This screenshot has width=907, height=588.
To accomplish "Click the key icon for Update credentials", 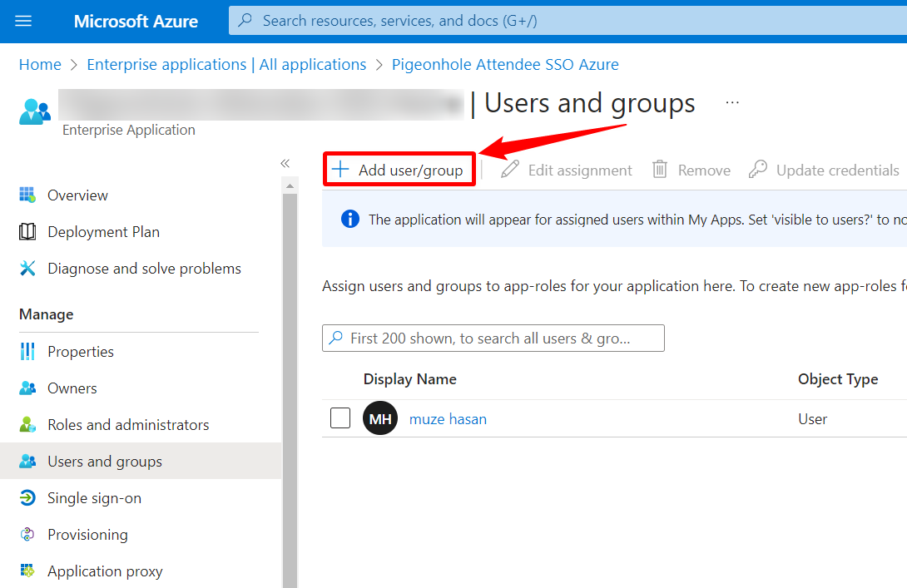I will click(758, 170).
